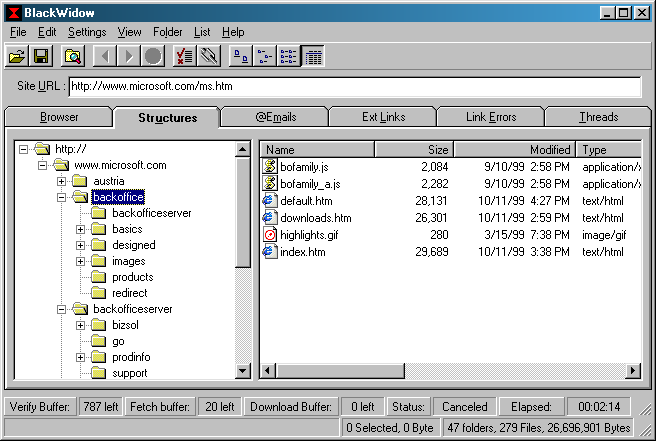
Task: Click the Open folder toolbar icon
Action: [x=17, y=56]
